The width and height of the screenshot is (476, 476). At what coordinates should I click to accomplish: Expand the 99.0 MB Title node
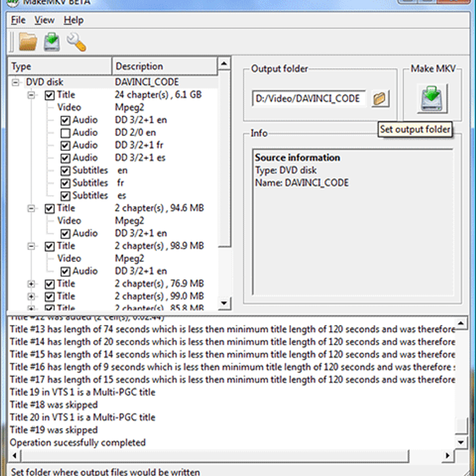(31, 297)
